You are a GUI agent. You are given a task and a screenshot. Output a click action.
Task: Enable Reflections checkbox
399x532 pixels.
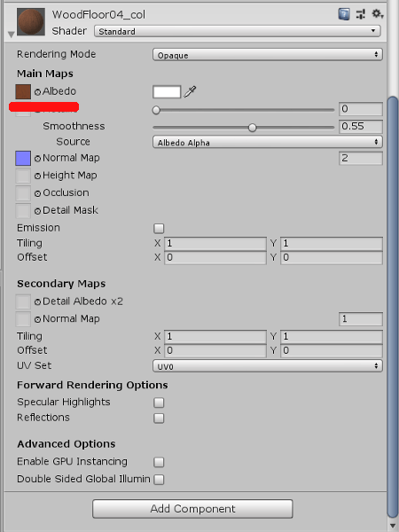tap(159, 418)
